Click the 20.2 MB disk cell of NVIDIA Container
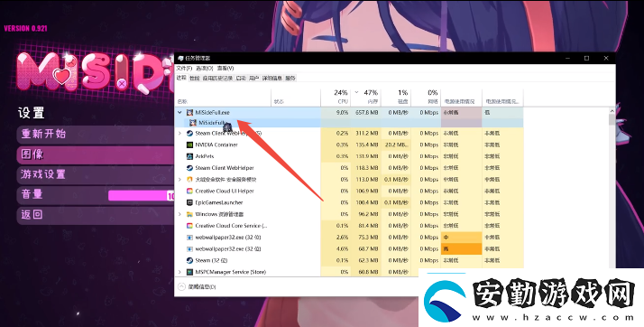This screenshot has height=327, width=644. coord(396,145)
